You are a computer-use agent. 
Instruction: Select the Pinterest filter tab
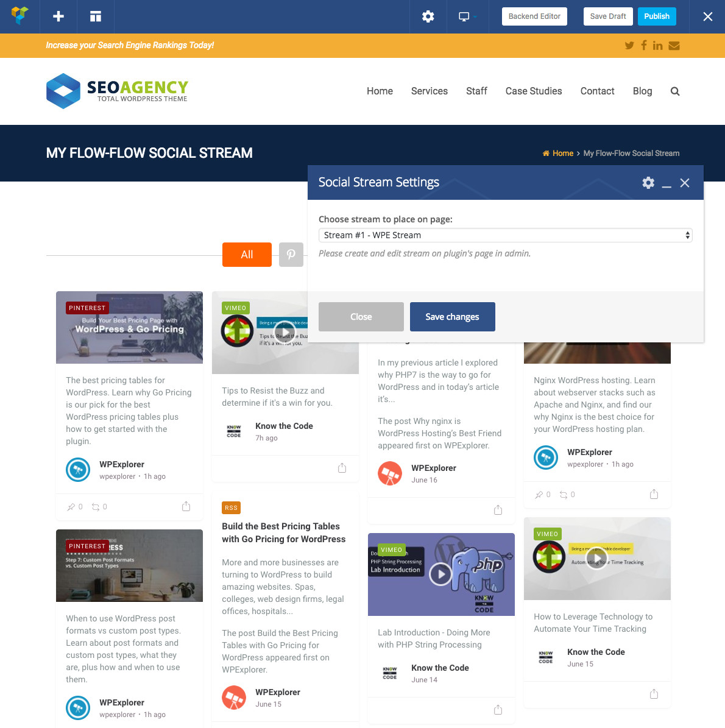coord(291,255)
